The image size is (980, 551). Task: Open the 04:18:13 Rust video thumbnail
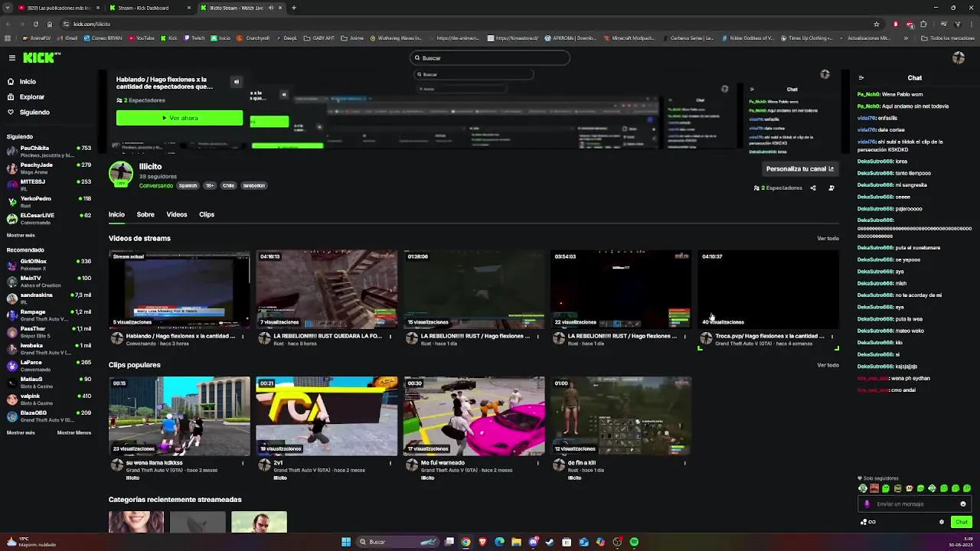point(326,290)
